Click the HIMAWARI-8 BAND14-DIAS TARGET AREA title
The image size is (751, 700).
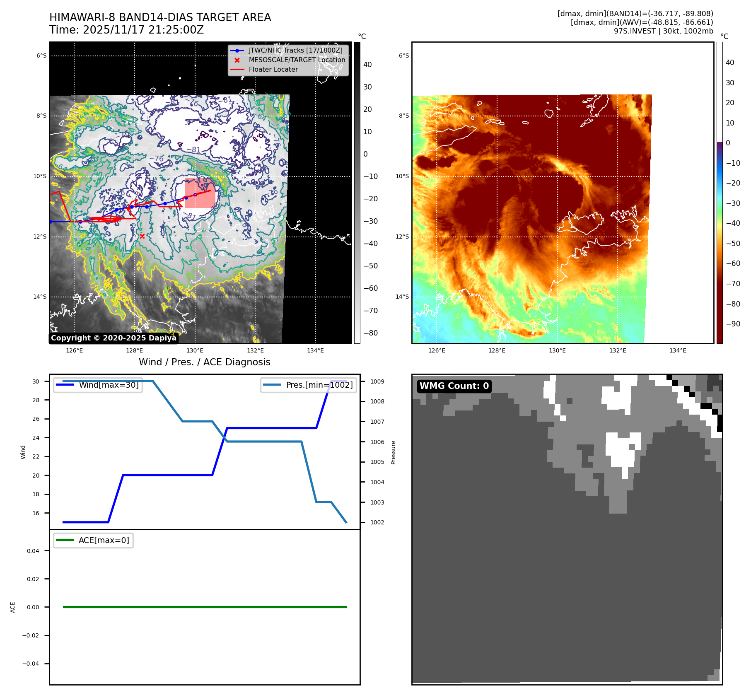(x=160, y=17)
